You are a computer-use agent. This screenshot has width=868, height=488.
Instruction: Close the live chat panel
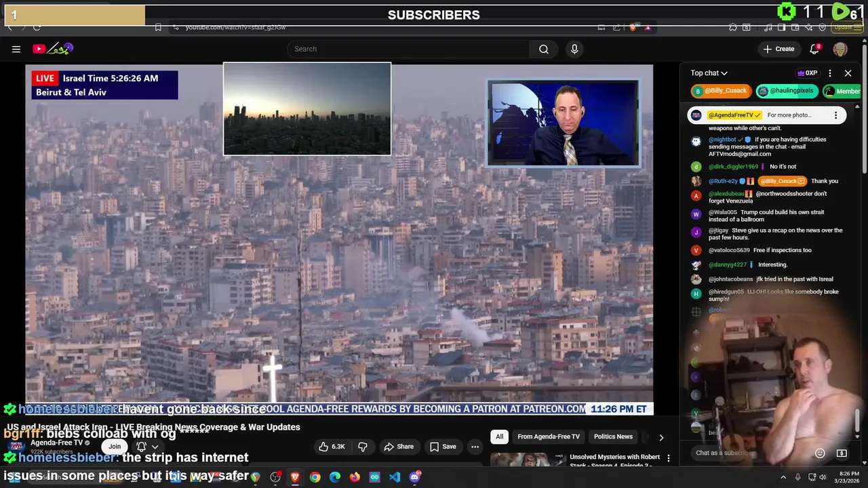point(848,73)
